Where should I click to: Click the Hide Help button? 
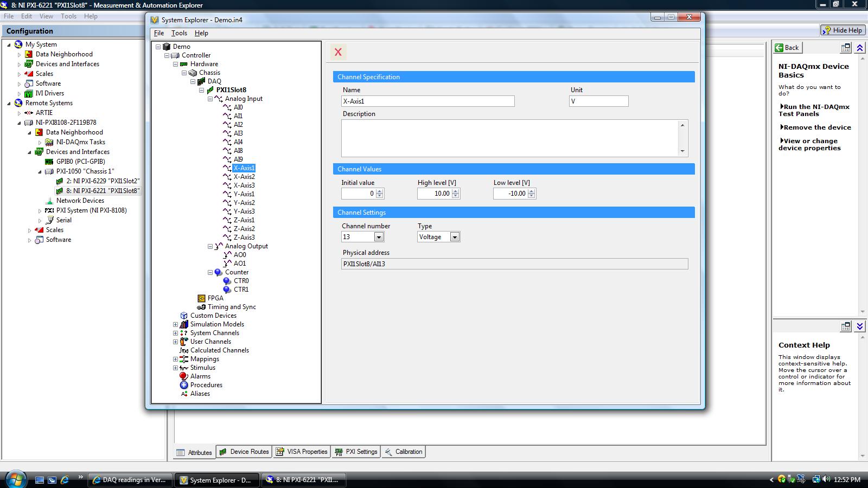click(x=842, y=30)
